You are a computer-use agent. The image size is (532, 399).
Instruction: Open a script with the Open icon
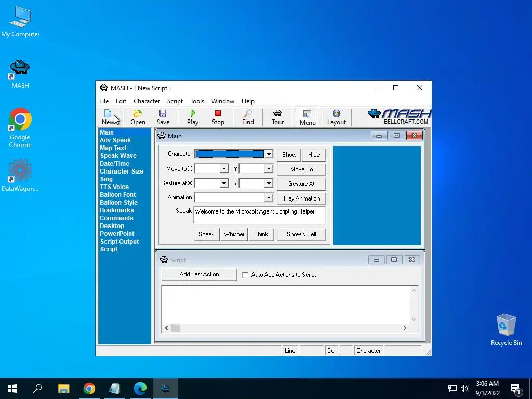pyautogui.click(x=138, y=117)
